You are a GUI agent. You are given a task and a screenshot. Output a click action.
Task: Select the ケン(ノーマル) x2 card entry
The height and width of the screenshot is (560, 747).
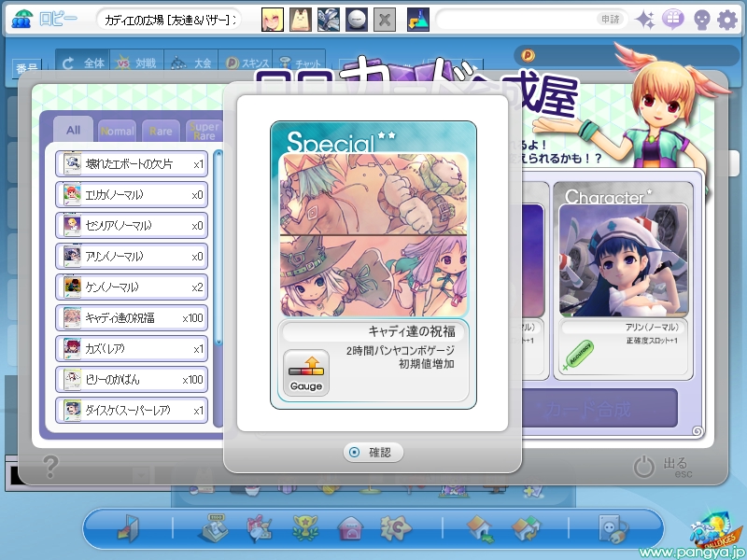tap(132, 287)
